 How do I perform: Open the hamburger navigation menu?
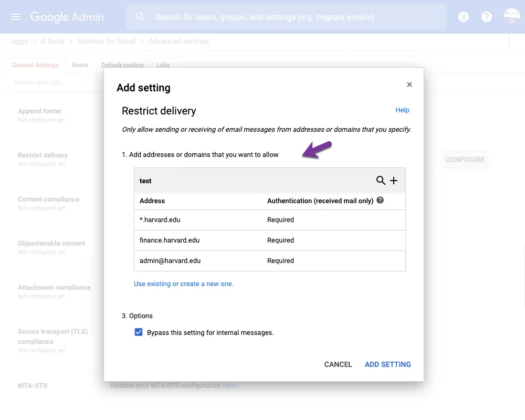click(x=15, y=16)
